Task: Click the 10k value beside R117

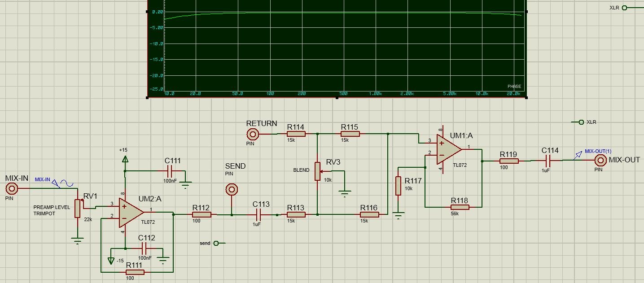Action: (x=409, y=188)
